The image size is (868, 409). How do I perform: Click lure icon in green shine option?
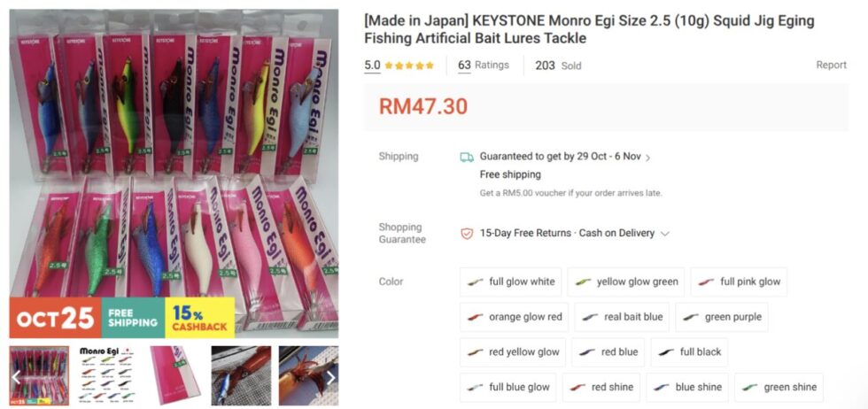[x=749, y=388]
